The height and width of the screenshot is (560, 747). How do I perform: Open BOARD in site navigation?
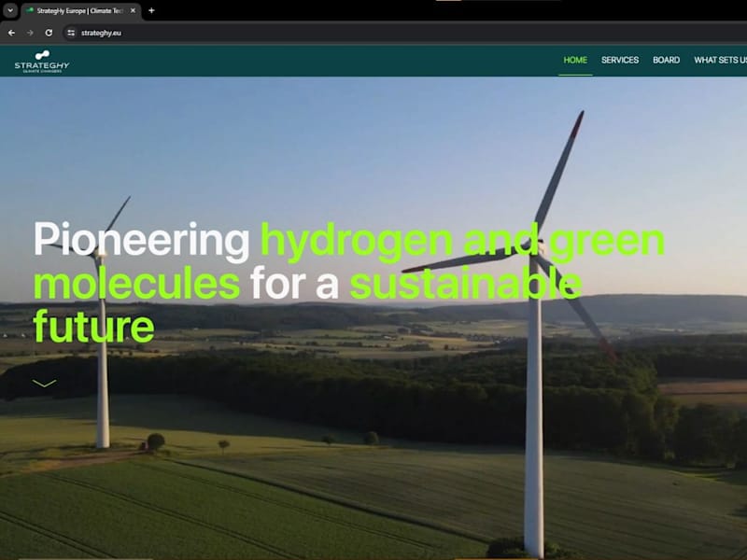click(x=666, y=60)
